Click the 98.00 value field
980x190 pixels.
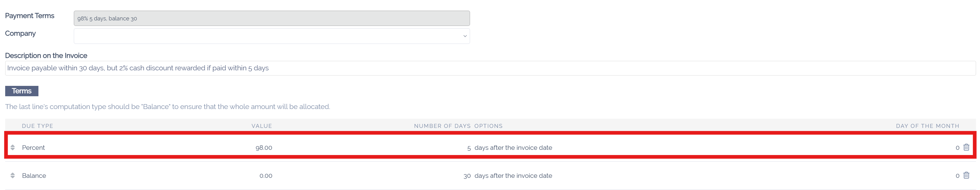coord(264,147)
